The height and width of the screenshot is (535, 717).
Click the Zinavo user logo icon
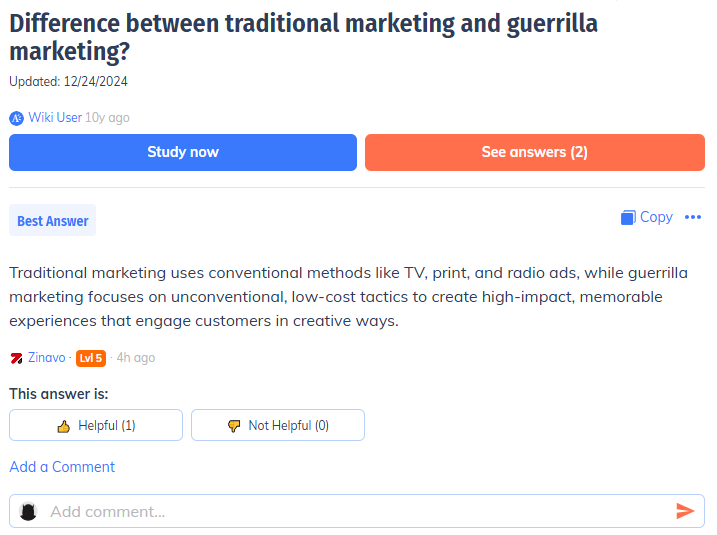pyautogui.click(x=16, y=358)
